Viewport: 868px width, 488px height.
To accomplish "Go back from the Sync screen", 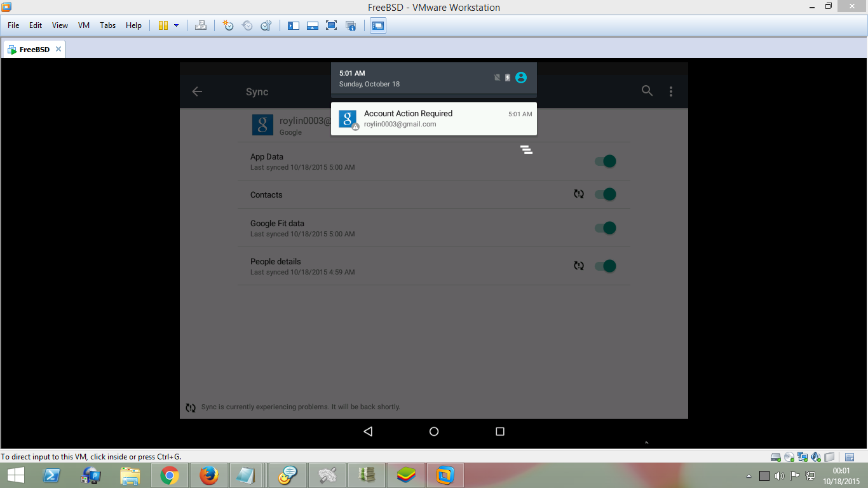I will coord(197,91).
